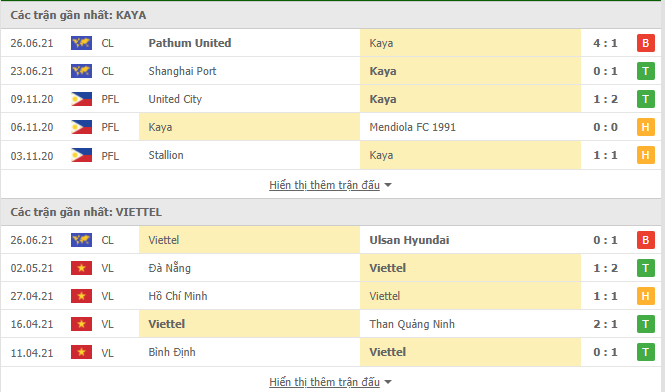This screenshot has width=665, height=392.
Task: Click the red B badge for Ulsan Hyundai match
Action: tap(645, 240)
